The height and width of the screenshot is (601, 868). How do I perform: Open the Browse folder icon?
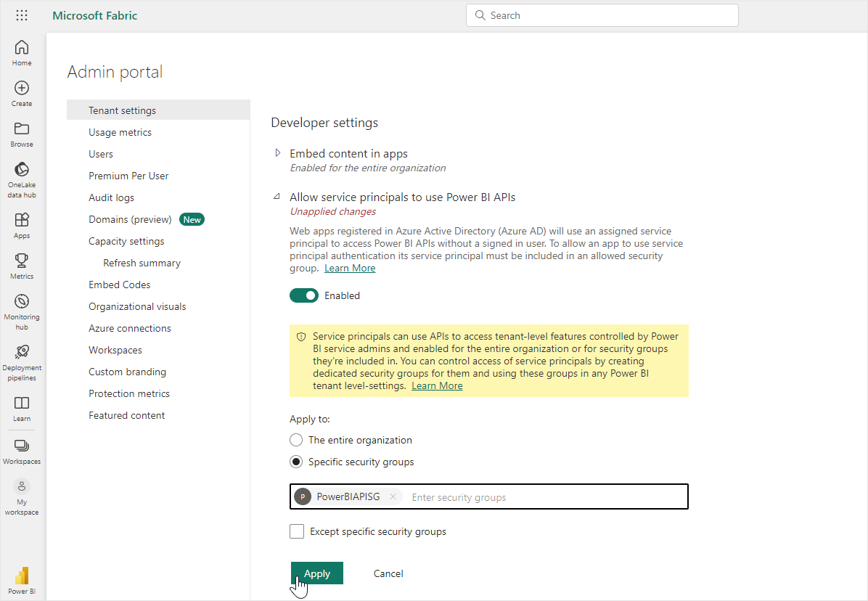(x=22, y=129)
